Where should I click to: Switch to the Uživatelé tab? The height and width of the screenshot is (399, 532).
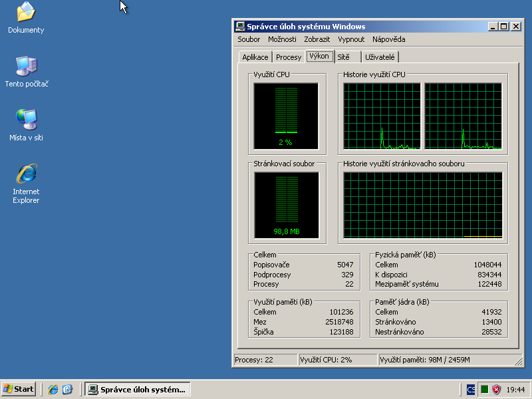[x=380, y=57]
